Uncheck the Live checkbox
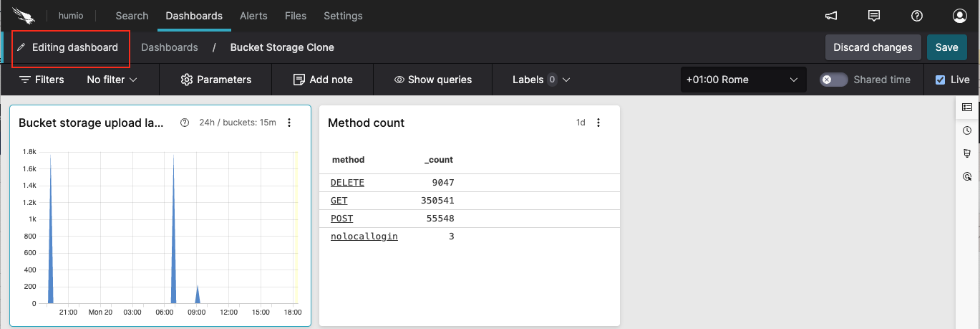This screenshot has width=980, height=329. [940, 80]
